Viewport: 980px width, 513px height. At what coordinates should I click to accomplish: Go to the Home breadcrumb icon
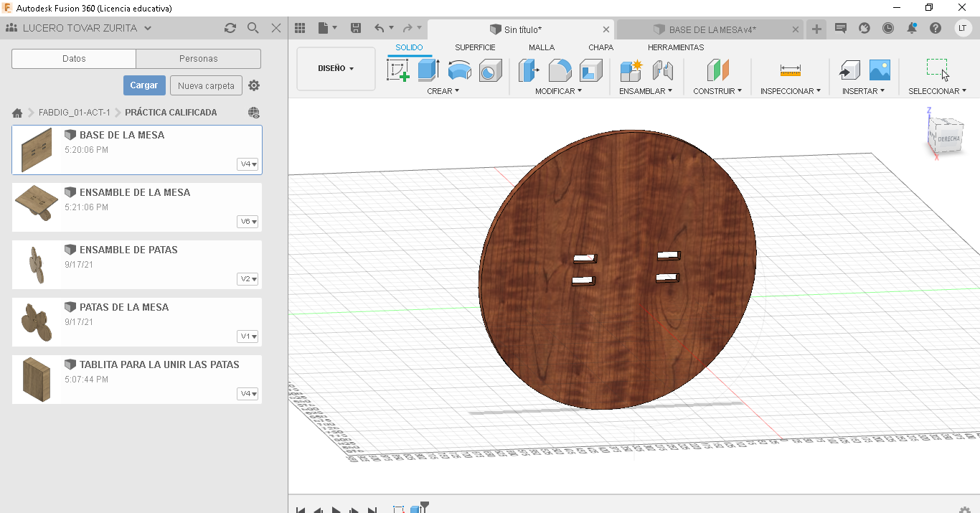click(17, 113)
